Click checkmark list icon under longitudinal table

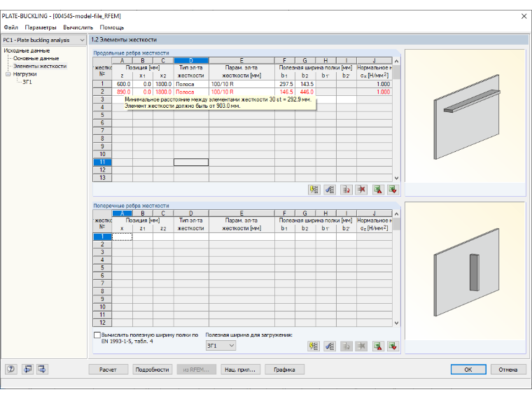click(x=330, y=190)
